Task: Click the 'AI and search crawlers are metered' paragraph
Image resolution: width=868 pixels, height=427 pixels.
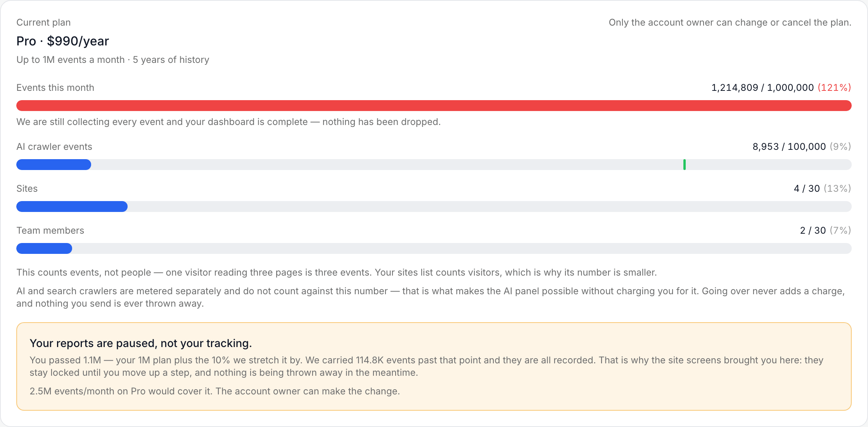Action: click(x=431, y=297)
